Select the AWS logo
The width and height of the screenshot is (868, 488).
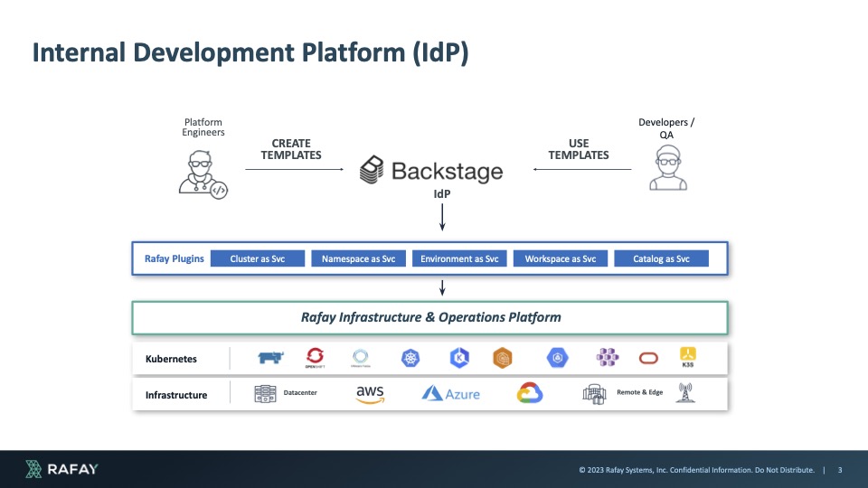click(370, 395)
